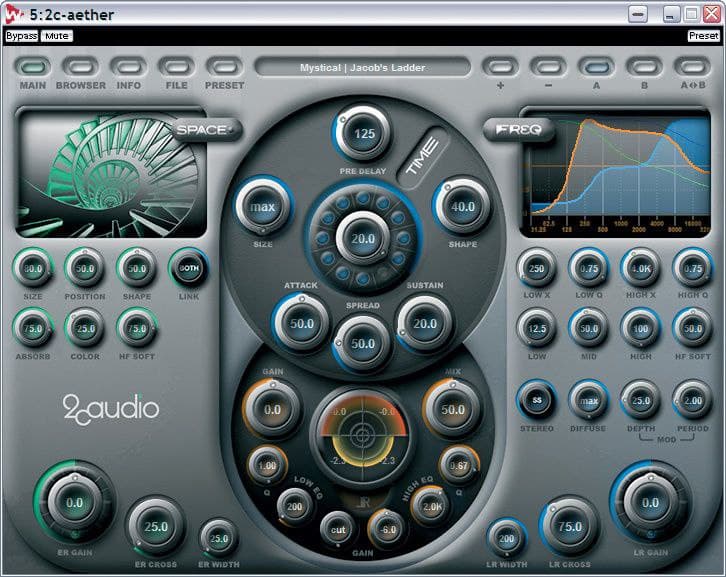Image resolution: width=726 pixels, height=577 pixels.
Task: Switch to the MAIN page
Action: pos(33,67)
